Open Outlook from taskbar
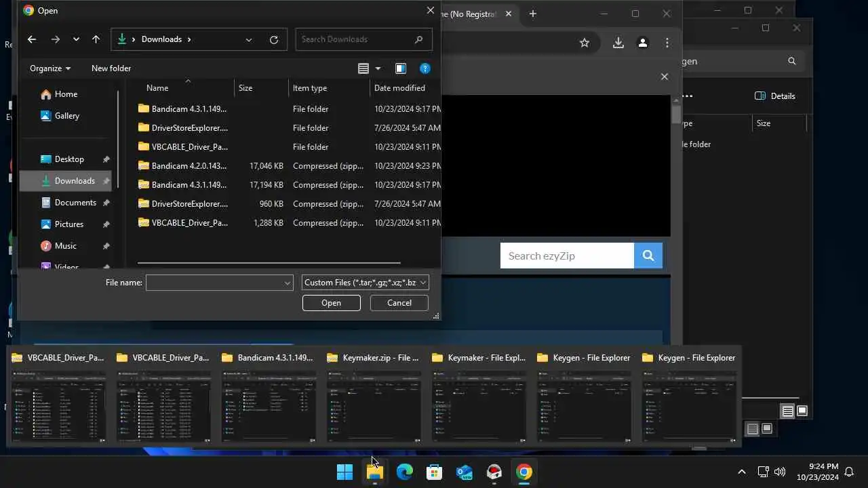 click(x=465, y=472)
